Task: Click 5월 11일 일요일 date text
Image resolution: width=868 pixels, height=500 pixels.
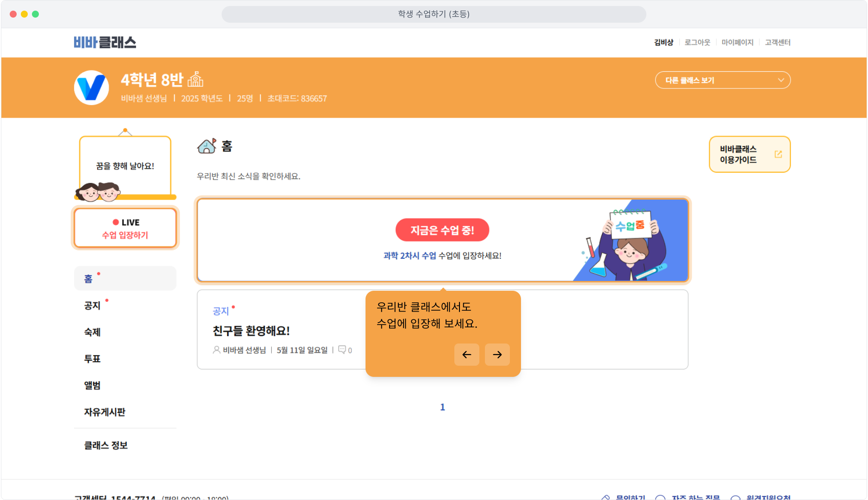Action: [302, 350]
